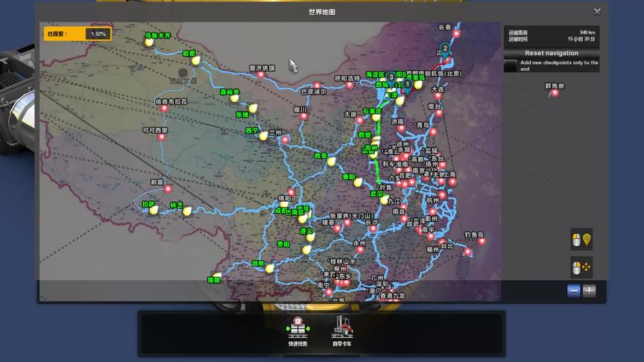Viewport: 644px width, 362px height.
Task: Click the 太原 red city marker
Action: click(x=360, y=120)
